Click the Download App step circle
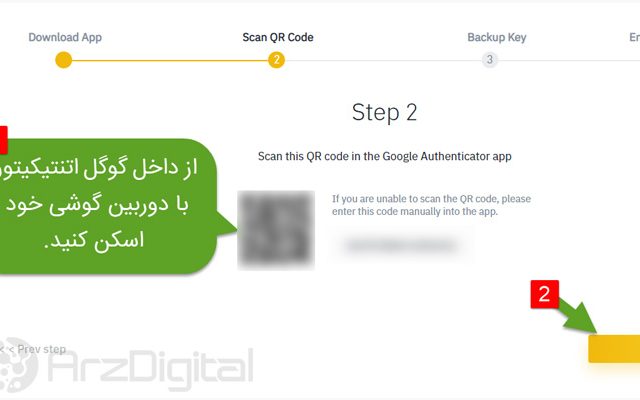This screenshot has height=400, width=640. point(64,60)
